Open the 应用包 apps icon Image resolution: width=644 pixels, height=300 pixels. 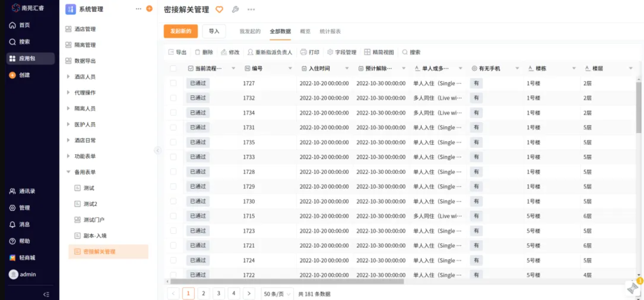(x=12, y=58)
